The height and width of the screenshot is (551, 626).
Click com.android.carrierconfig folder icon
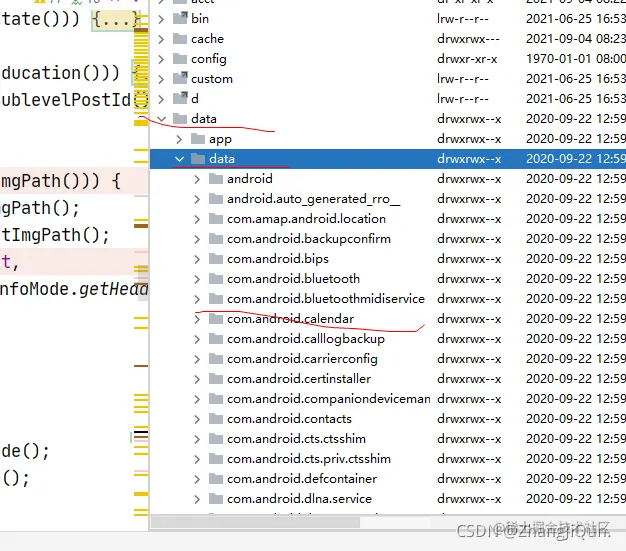[216, 359]
